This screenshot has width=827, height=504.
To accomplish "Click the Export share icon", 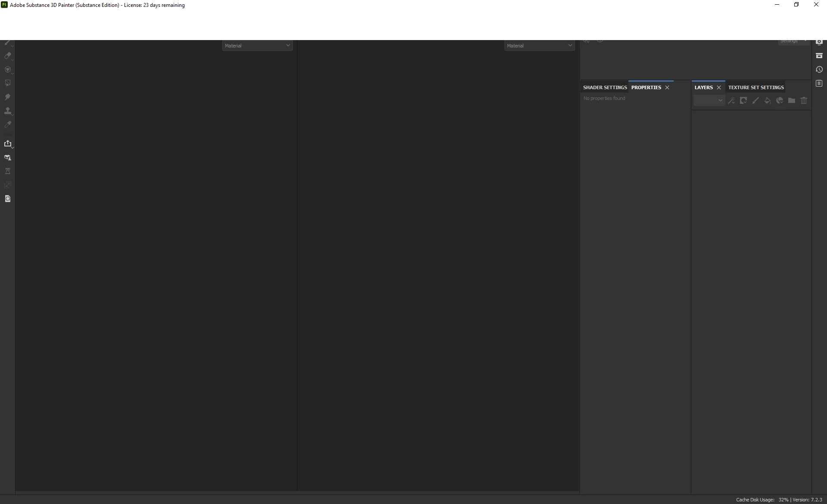I will click(x=8, y=143).
